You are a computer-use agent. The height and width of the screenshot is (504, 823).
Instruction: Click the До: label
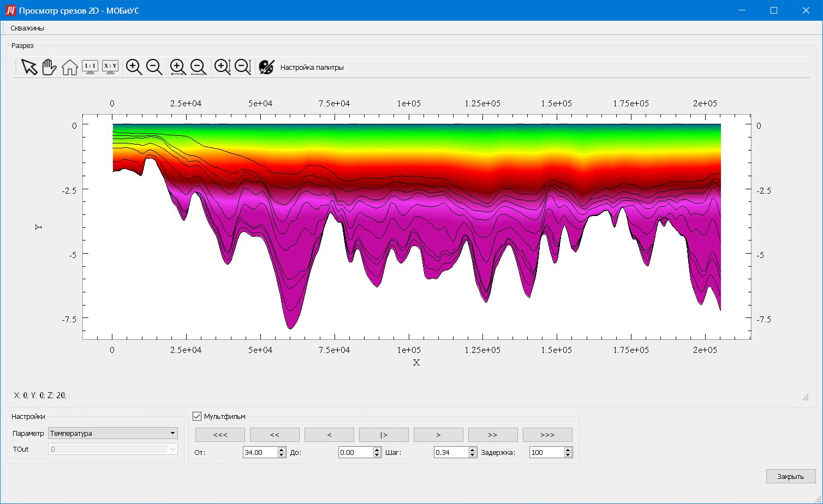[295, 452]
